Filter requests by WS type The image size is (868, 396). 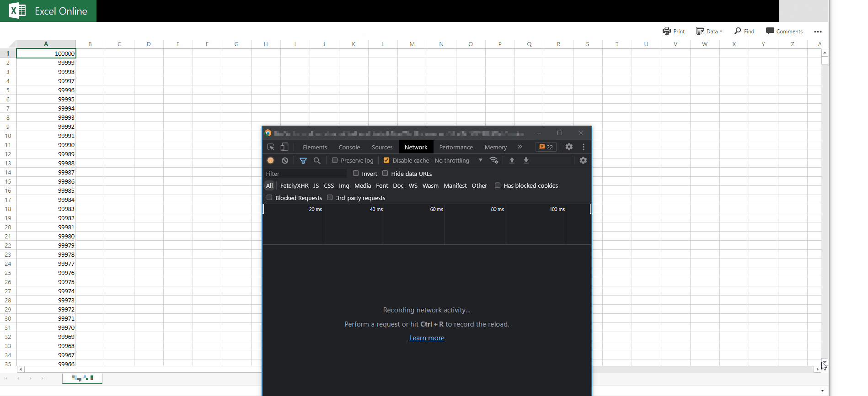[x=413, y=185]
